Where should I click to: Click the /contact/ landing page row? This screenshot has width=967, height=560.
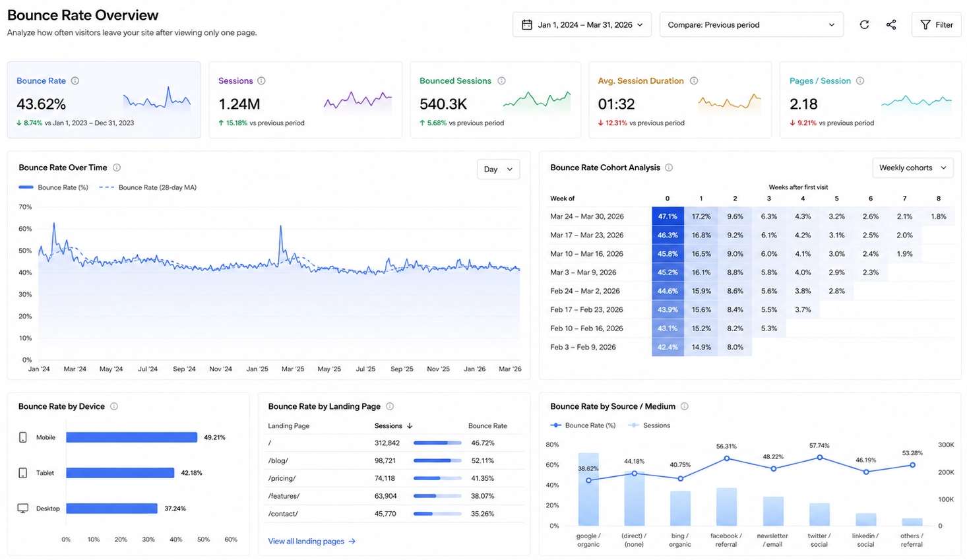396,514
